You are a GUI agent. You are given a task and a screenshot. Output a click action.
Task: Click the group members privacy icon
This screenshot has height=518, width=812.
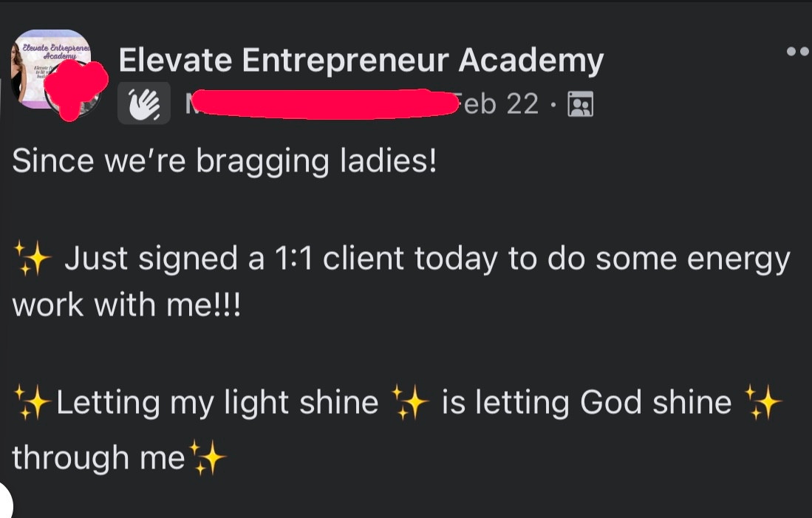coord(580,105)
